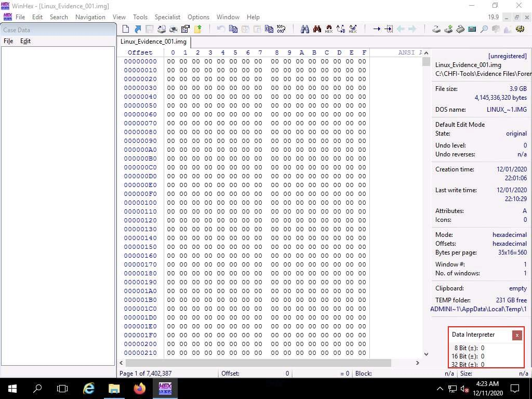Open the File menu in main menu bar
This screenshot has height=399, width=532.
click(x=20, y=17)
